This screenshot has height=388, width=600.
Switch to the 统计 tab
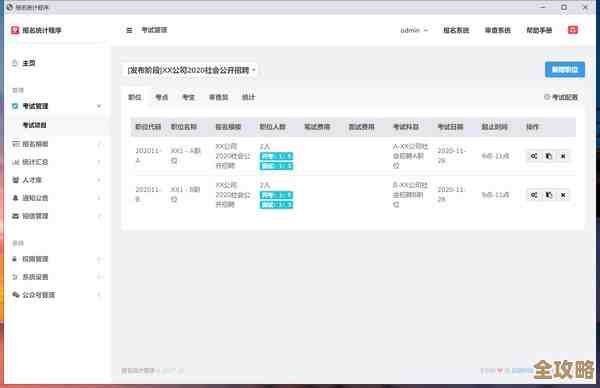coord(248,97)
